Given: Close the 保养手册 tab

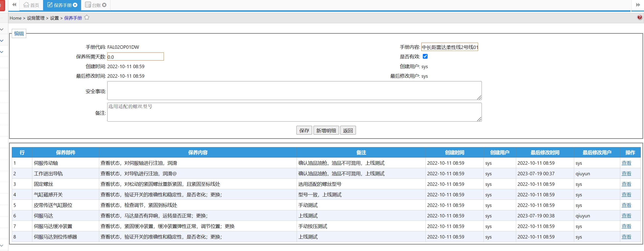Looking at the screenshot, I should tap(75, 5).
